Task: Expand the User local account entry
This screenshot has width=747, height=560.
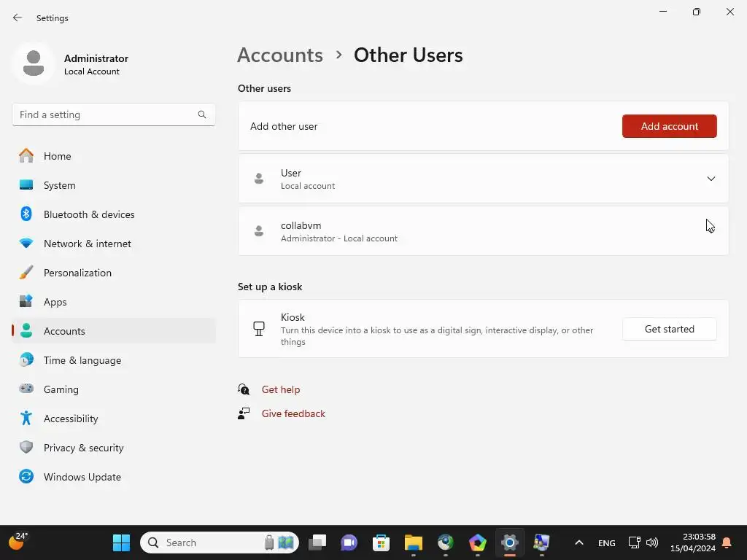Action: [483, 179]
